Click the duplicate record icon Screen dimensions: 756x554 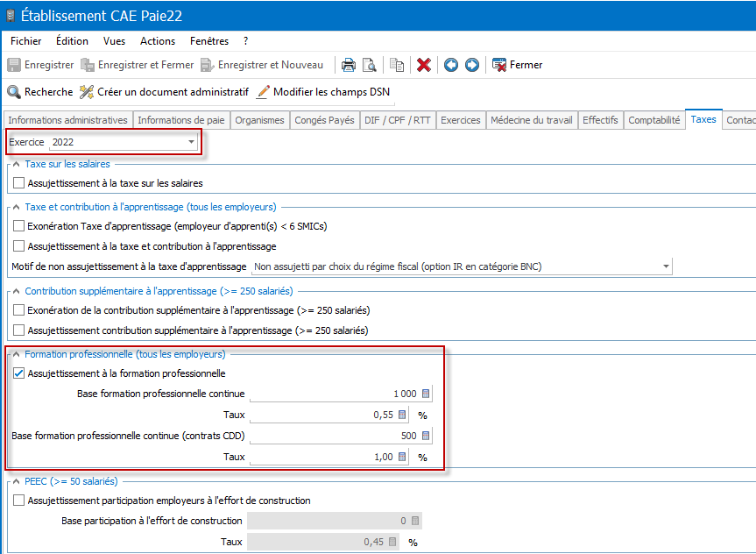click(397, 65)
